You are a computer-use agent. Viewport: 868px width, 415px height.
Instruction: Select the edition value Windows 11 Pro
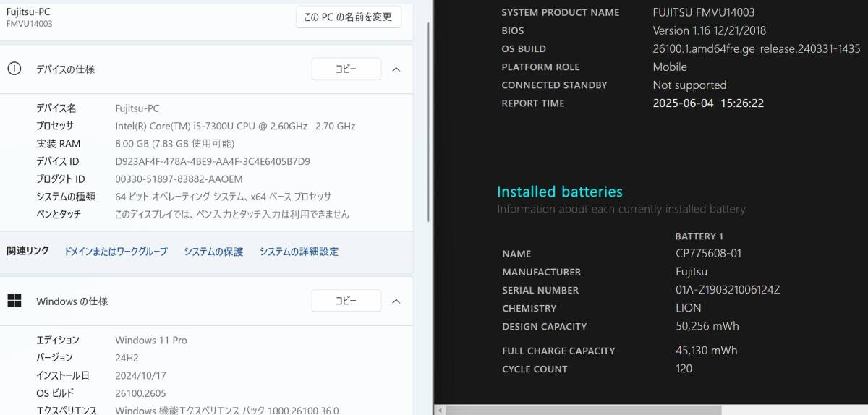(150, 340)
